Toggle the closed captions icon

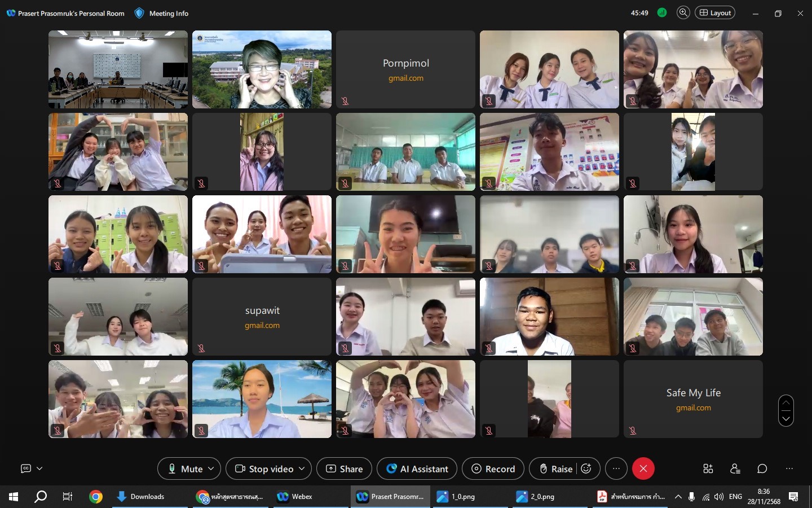(x=26, y=468)
